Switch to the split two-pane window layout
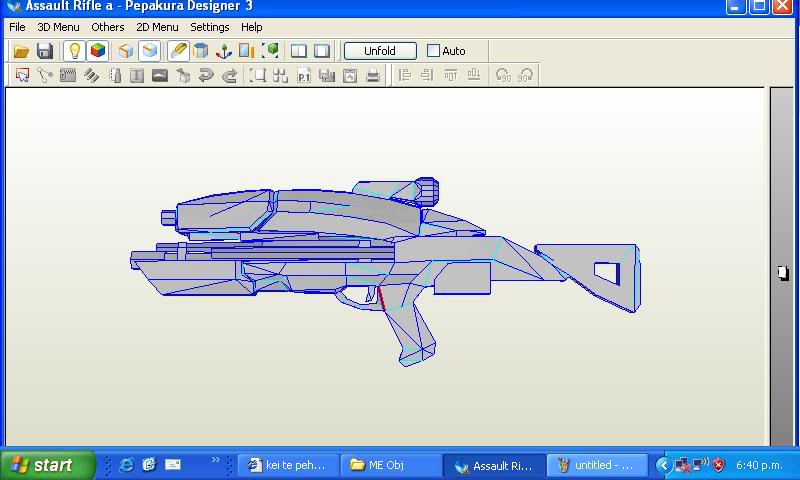Screen dimensions: 800x480 [299, 51]
